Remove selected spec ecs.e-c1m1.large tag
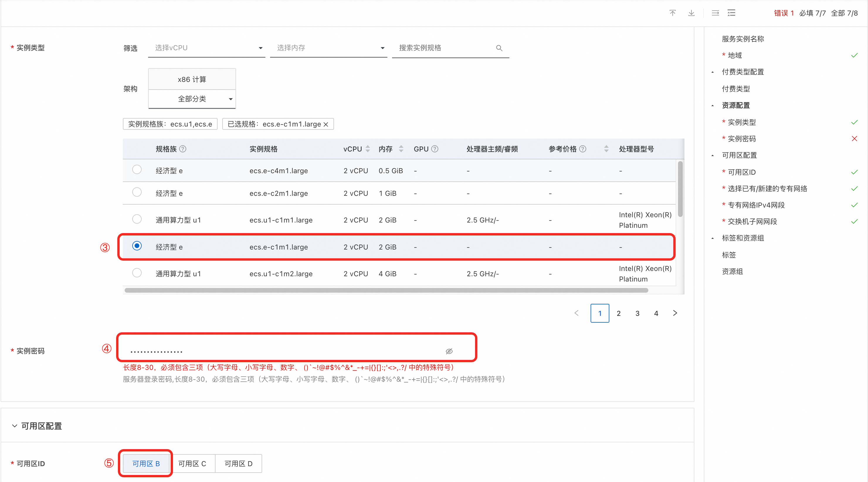The width and height of the screenshot is (868, 482). click(326, 124)
